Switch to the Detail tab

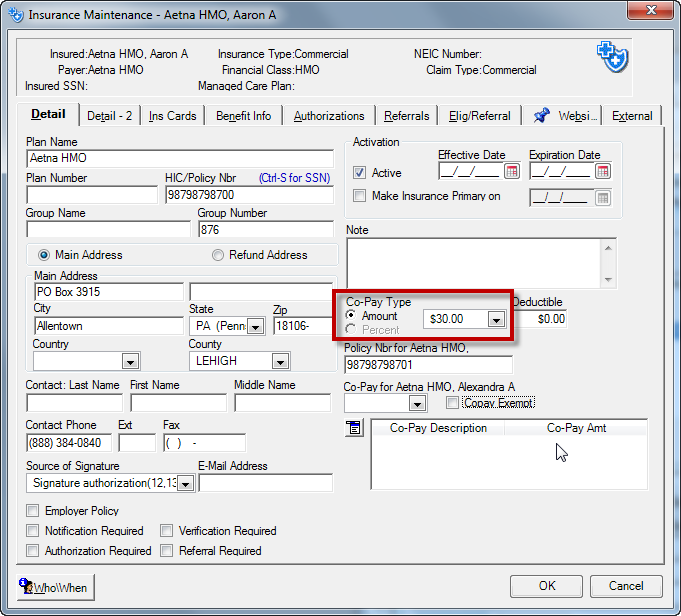point(48,114)
